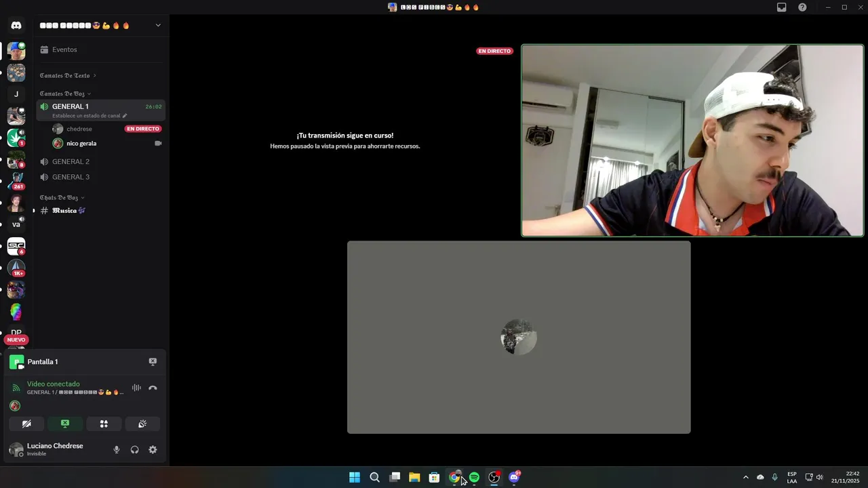
Task: Open Windows Start menu
Action: pos(355,477)
